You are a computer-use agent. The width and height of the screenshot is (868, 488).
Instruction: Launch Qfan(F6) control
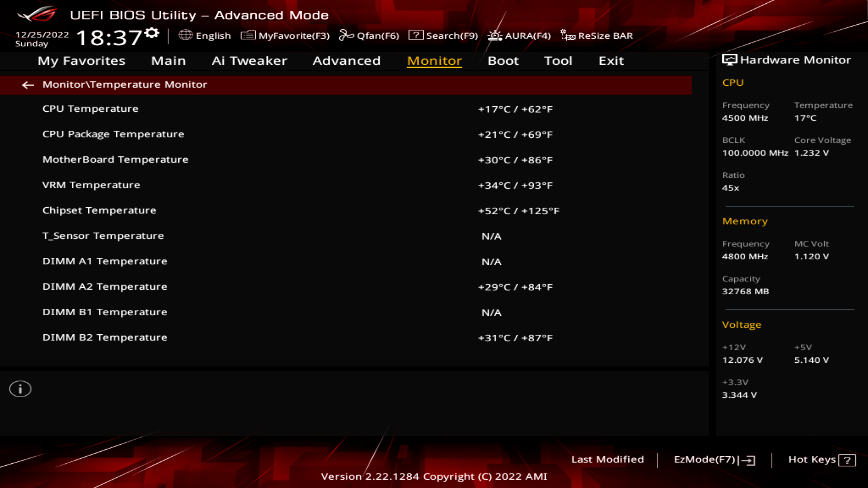pyautogui.click(x=378, y=36)
